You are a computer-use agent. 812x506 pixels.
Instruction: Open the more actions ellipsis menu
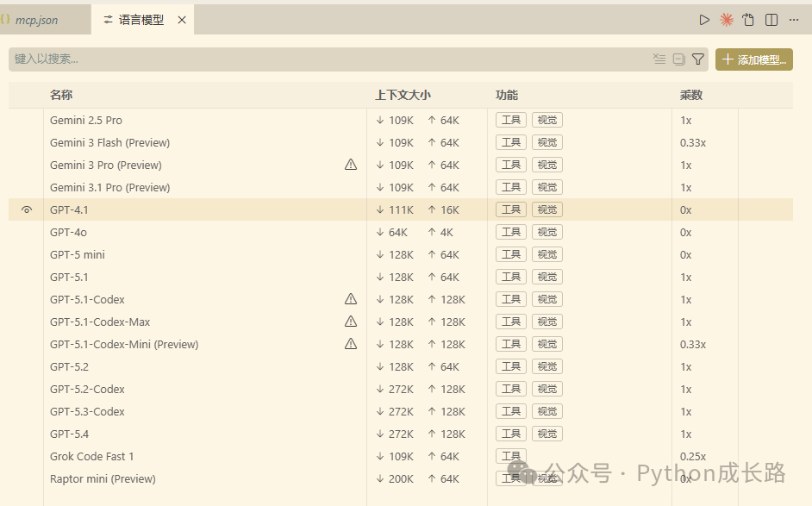794,20
